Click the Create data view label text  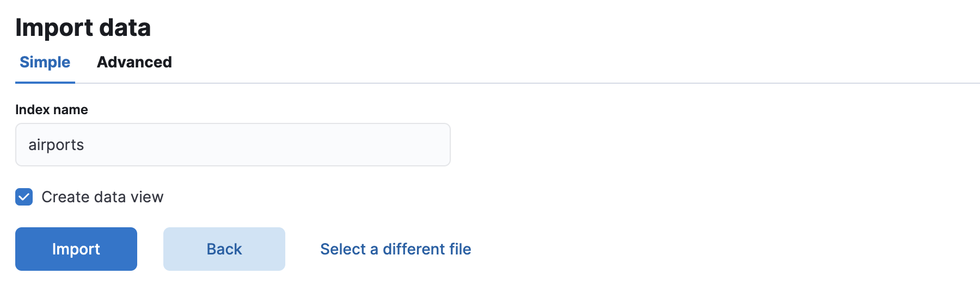(x=102, y=197)
